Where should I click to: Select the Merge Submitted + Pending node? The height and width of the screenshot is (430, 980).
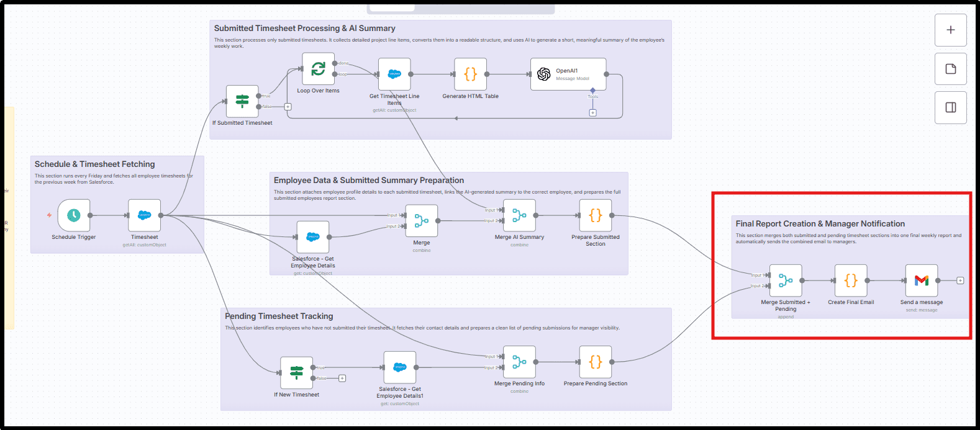click(786, 280)
